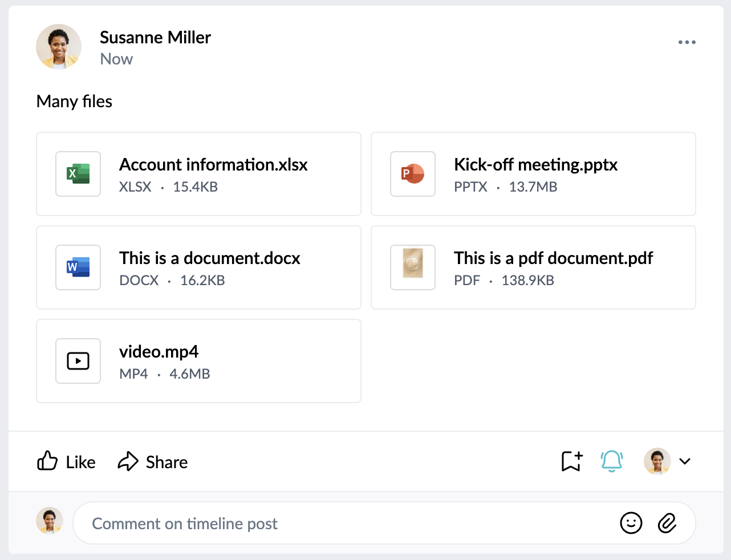This screenshot has height=560, width=731.
Task: Click the Word icon for This is a document.docx
Action: (x=78, y=267)
